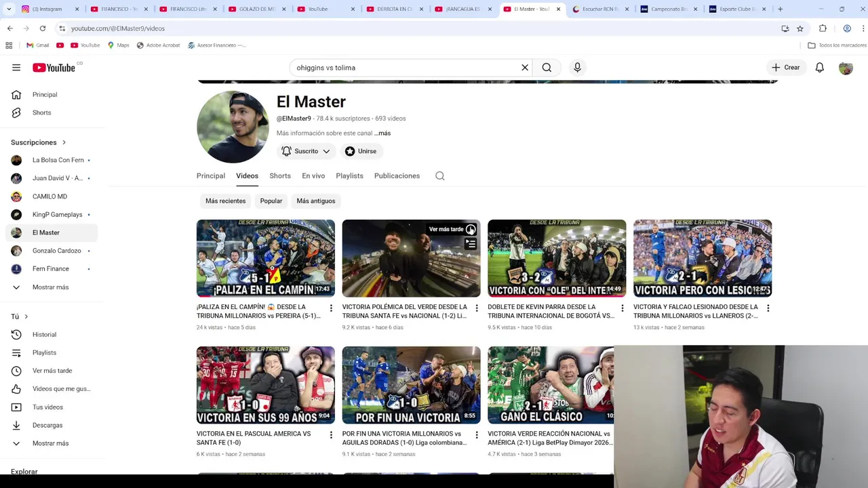Expand the Suscripciones section chevron
Image resolution: width=868 pixels, height=488 pixels.
coord(64,142)
